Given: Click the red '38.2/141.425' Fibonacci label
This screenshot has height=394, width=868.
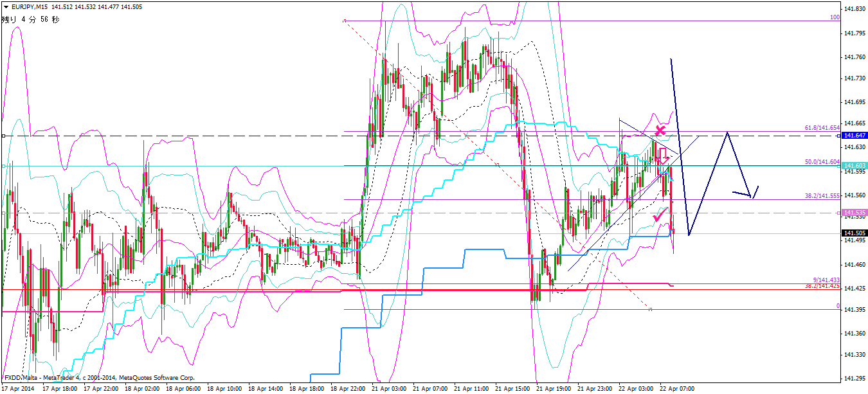Looking at the screenshot, I should pos(823,286).
